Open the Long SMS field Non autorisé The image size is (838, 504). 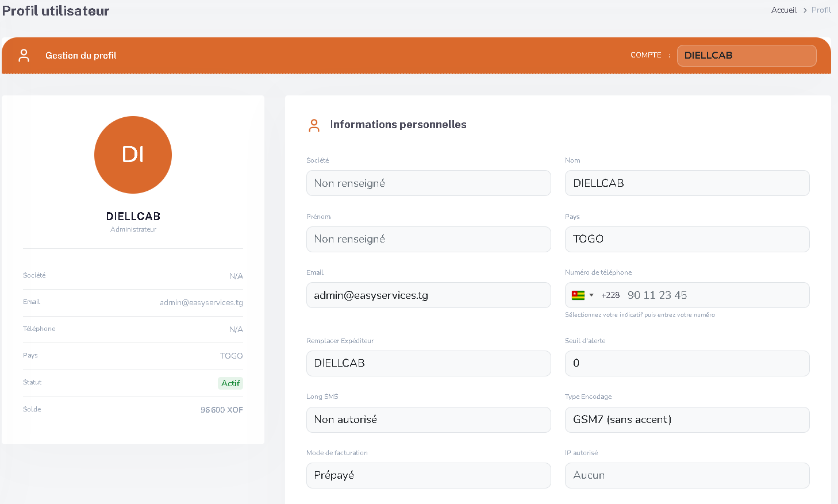pos(429,420)
